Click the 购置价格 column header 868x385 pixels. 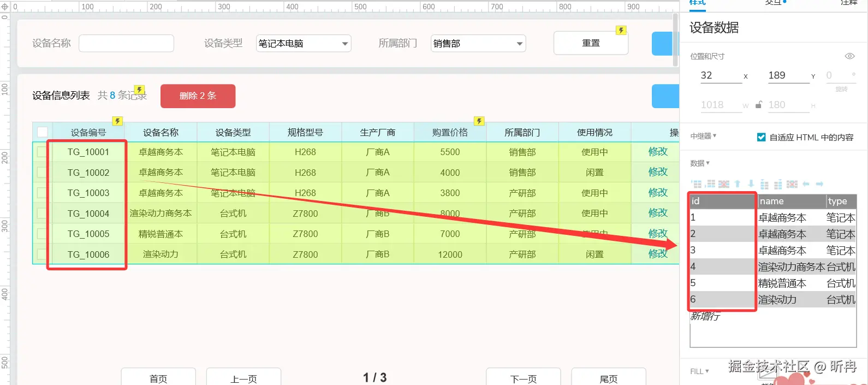click(x=450, y=132)
